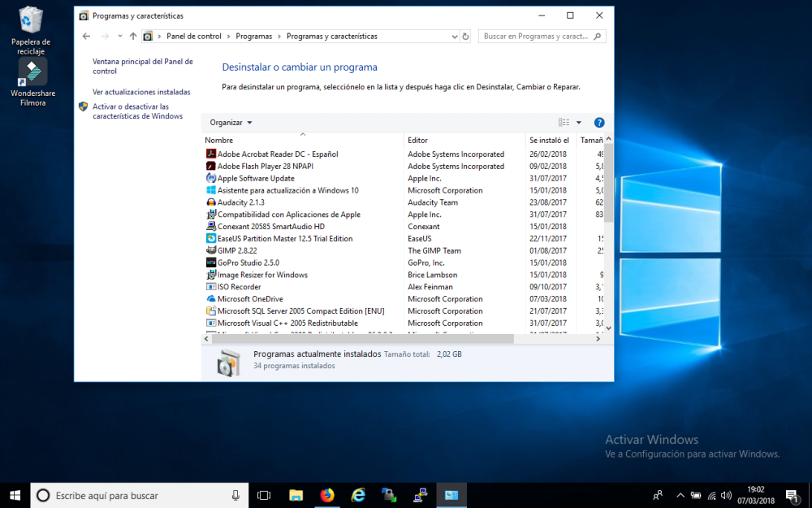This screenshot has height=508, width=812.
Task: Select the 22/11/2017 EaseUS install date
Action: click(x=548, y=238)
